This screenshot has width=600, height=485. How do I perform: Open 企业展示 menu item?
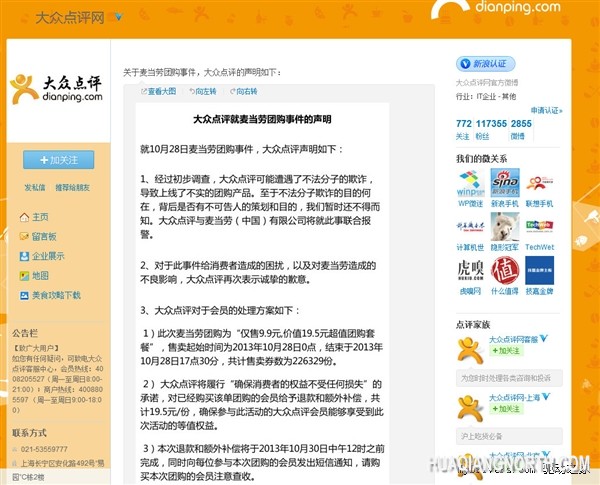(48, 256)
